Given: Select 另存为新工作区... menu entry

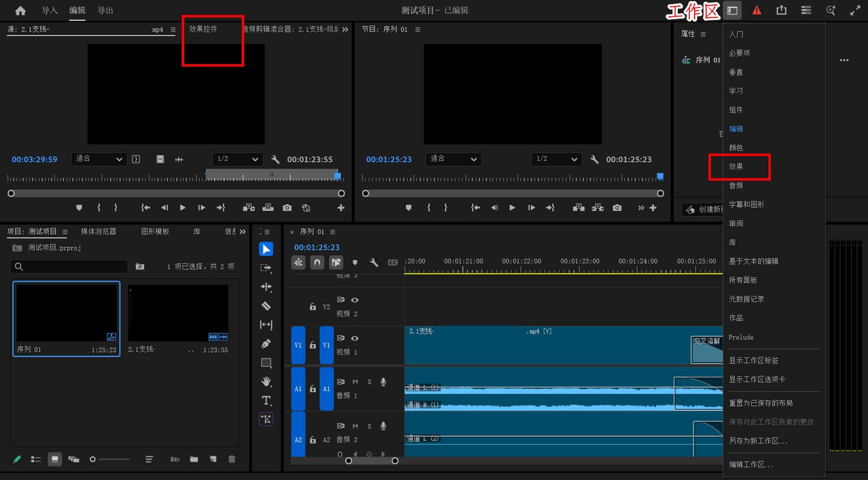Looking at the screenshot, I should tap(758, 441).
